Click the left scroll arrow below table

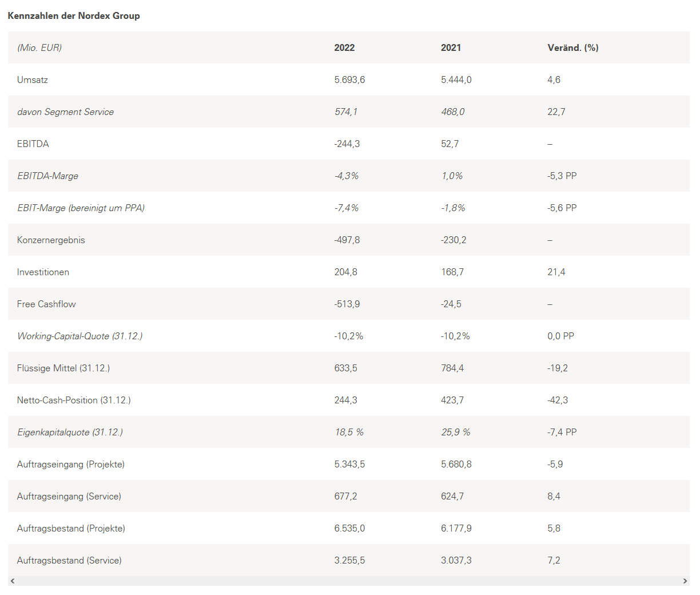tap(13, 581)
